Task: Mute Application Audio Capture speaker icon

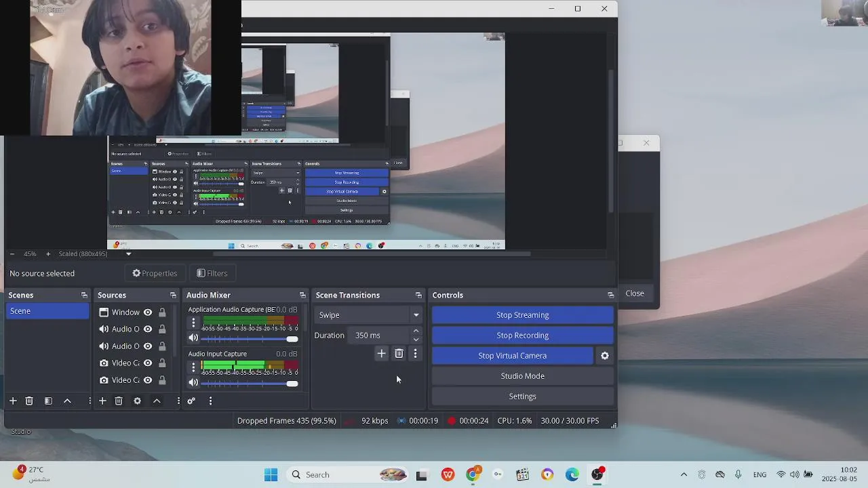Action: click(193, 338)
